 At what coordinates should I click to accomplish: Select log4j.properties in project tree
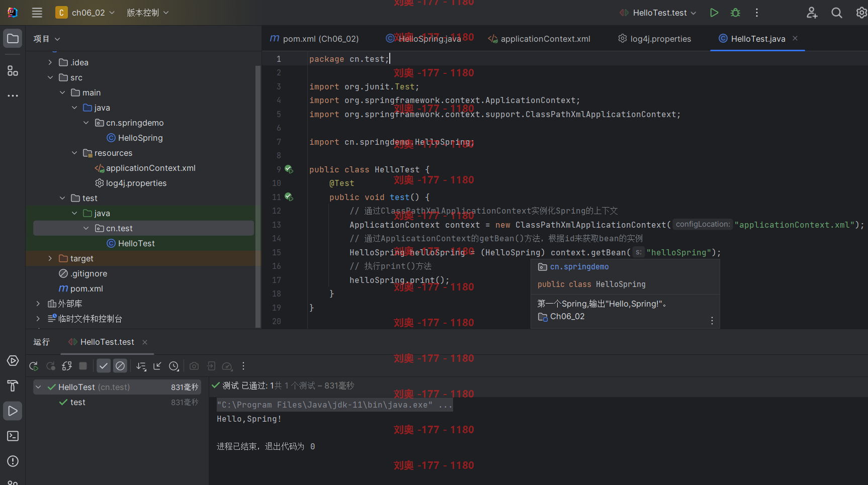pyautogui.click(x=131, y=183)
